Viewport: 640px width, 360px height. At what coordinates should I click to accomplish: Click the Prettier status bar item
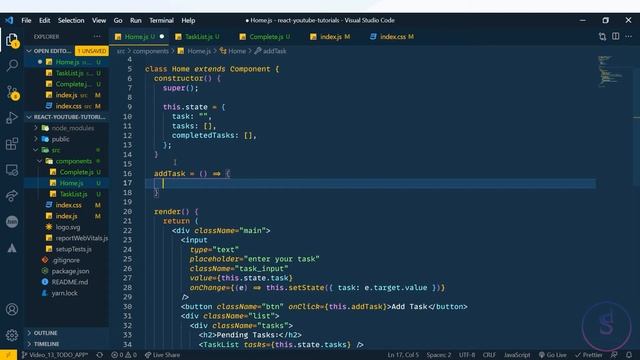(589, 355)
